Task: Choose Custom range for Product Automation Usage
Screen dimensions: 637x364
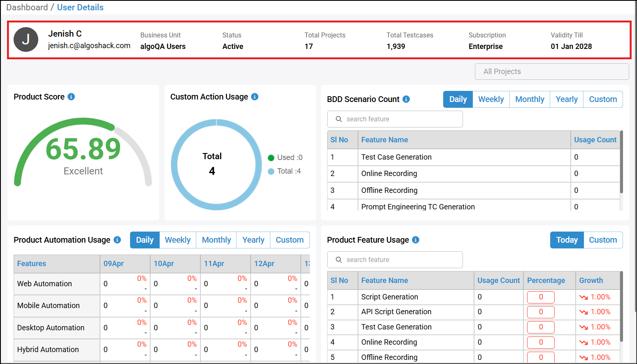Action: [290, 240]
